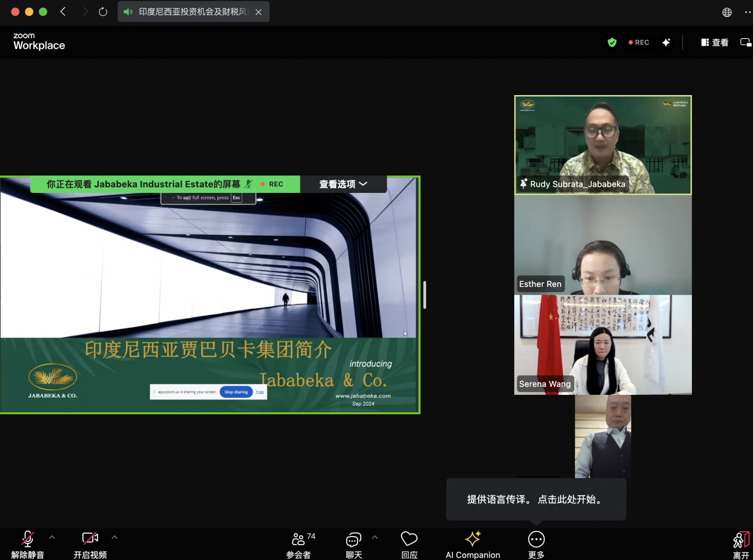This screenshot has width=753, height=560.
Task: Click the Zoom Workplace logo
Action: point(39,42)
